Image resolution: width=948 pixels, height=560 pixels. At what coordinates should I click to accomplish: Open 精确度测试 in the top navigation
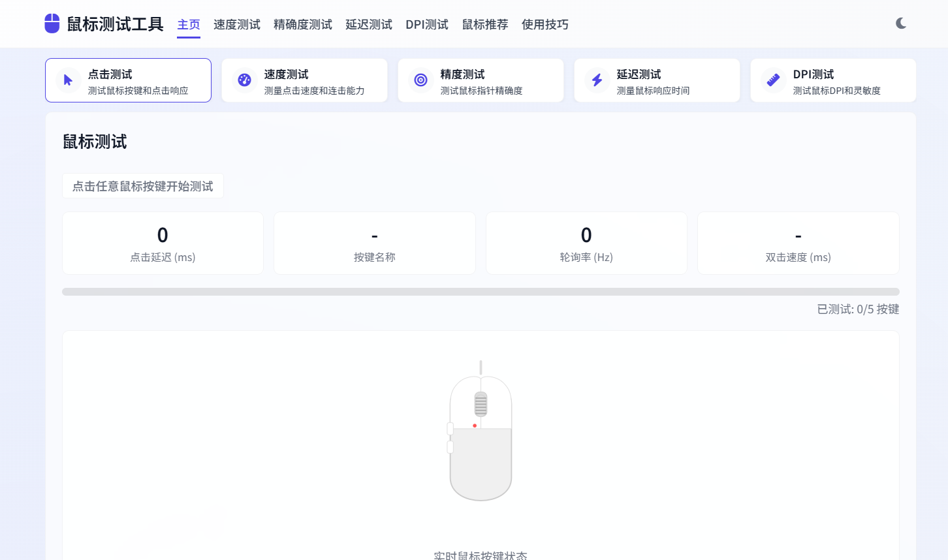pos(303,25)
